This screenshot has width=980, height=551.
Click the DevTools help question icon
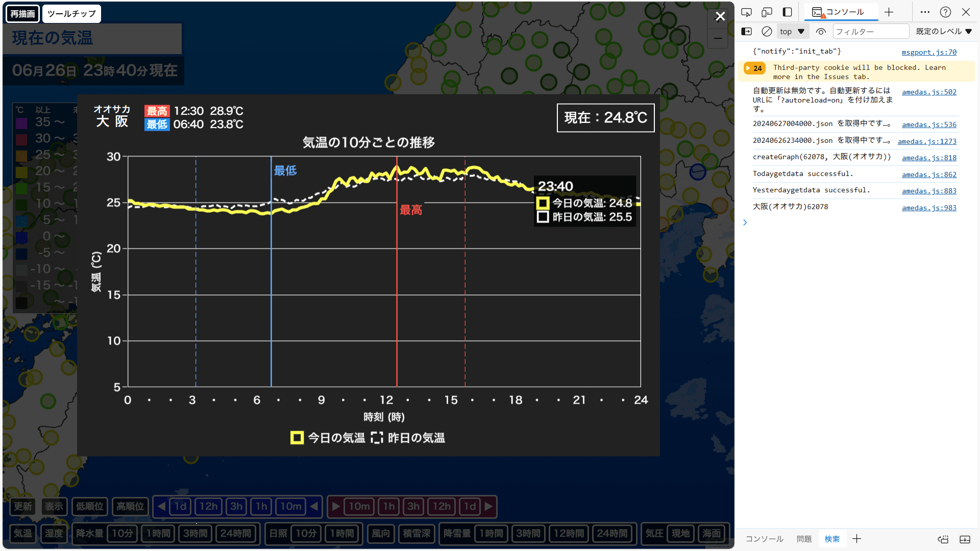(945, 12)
